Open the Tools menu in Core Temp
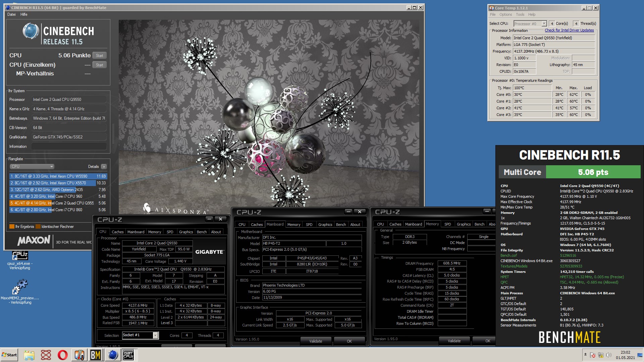The image size is (644, 362). tap(520, 14)
